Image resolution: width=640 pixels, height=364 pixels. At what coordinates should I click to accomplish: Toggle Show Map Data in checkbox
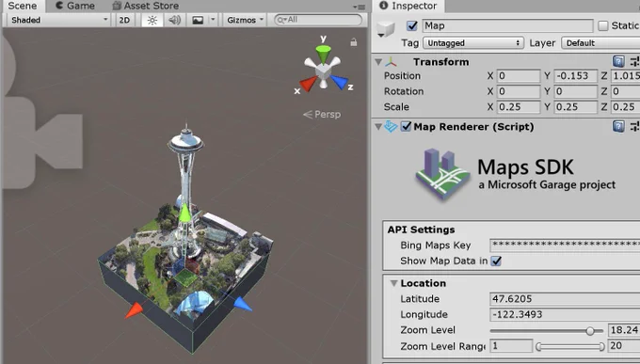click(x=496, y=261)
